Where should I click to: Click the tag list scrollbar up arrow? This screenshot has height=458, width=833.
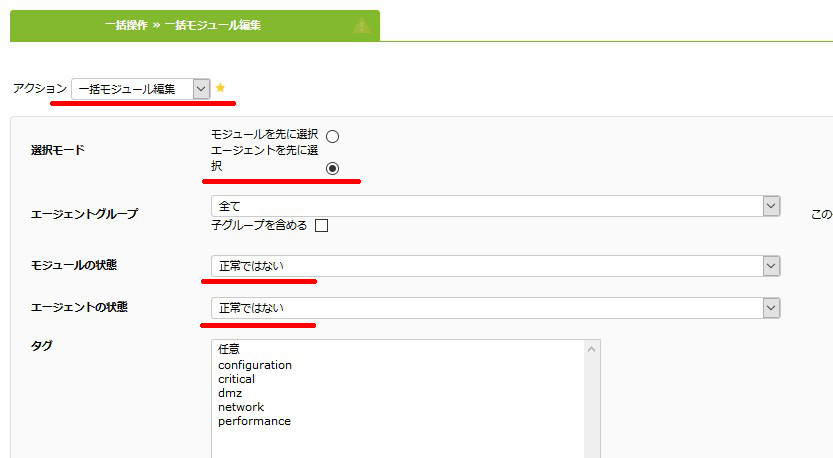591,349
